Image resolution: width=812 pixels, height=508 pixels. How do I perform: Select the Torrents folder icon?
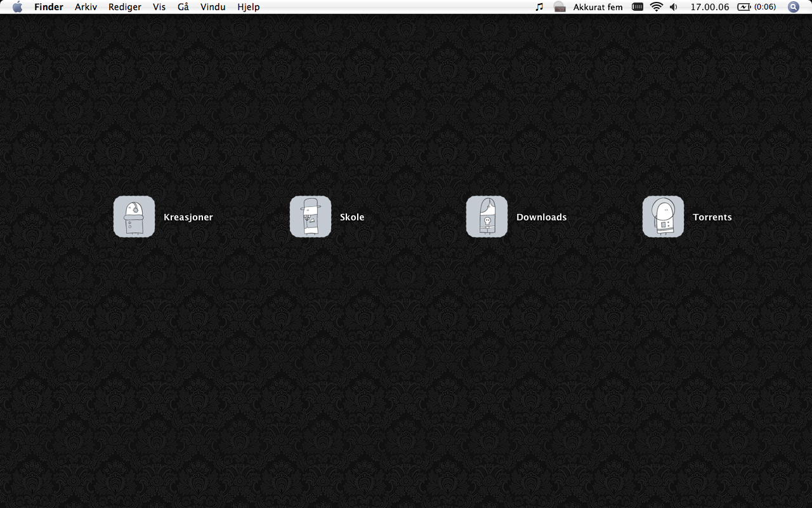pyautogui.click(x=663, y=217)
